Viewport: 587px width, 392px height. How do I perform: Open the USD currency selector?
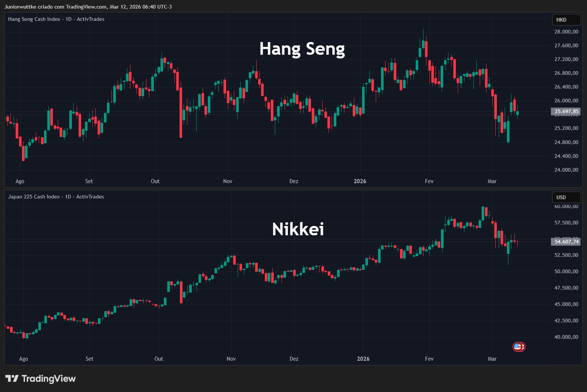[566, 197]
